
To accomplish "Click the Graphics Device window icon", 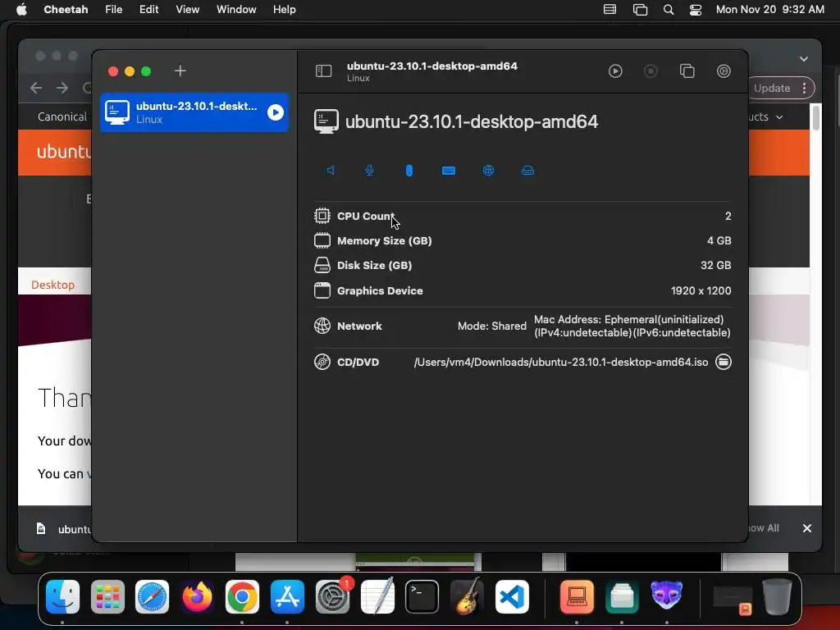I will (322, 290).
